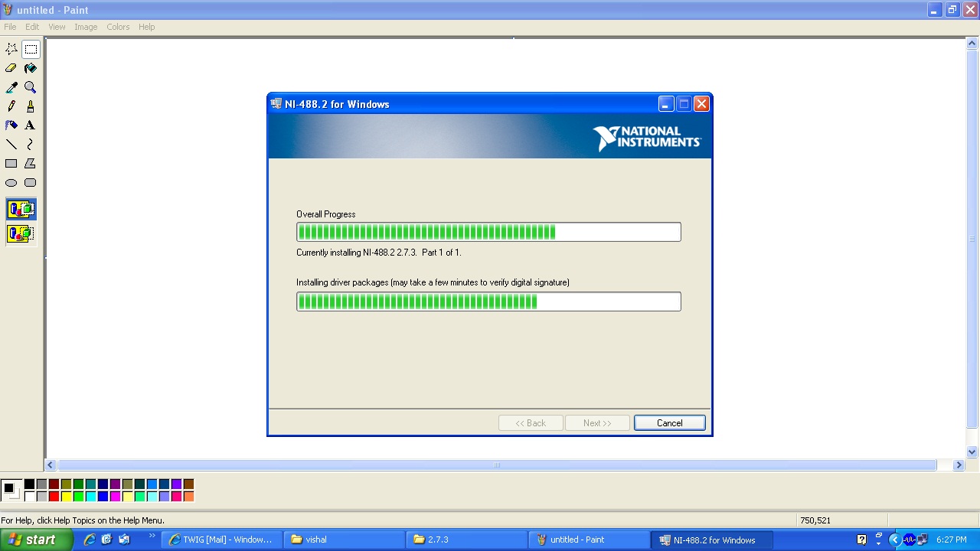Activate the Fill With Color bucket
The image size is (980, 551).
pos(31,68)
